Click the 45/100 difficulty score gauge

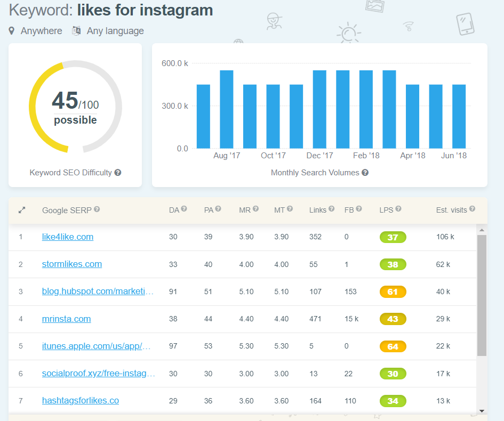point(76,107)
